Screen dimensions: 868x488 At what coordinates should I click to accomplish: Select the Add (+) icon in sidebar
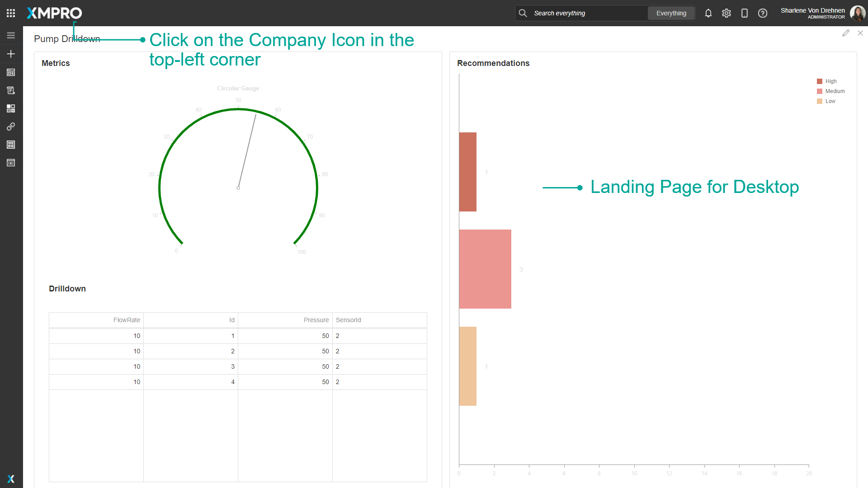[x=10, y=54]
